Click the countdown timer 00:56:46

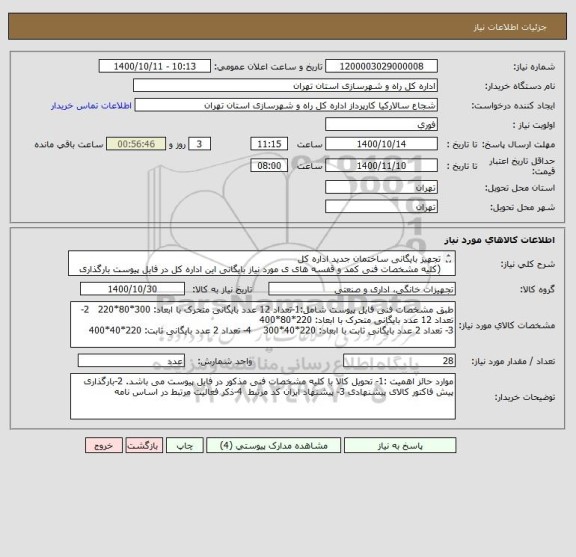click(136, 144)
